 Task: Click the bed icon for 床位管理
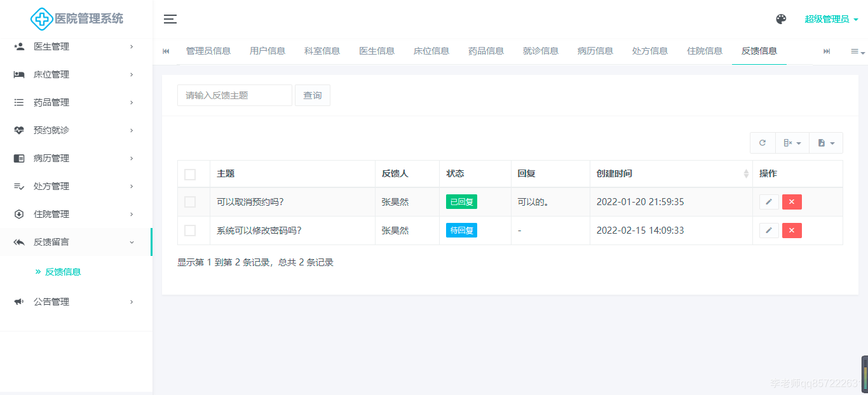tap(19, 74)
